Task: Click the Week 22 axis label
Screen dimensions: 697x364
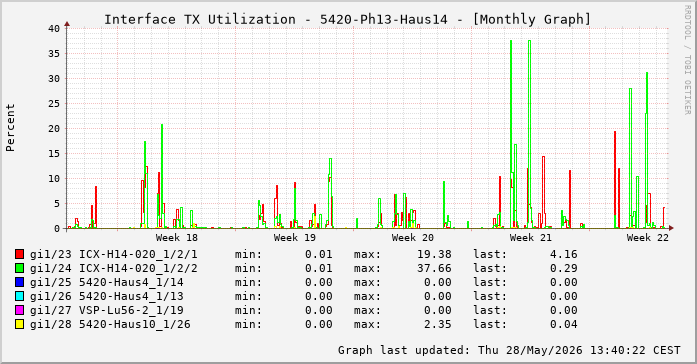Action: [x=648, y=238]
